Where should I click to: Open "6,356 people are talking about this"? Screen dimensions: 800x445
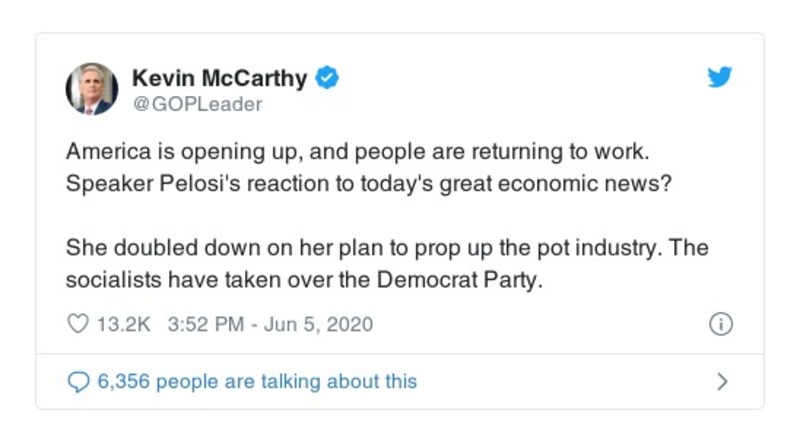[256, 381]
